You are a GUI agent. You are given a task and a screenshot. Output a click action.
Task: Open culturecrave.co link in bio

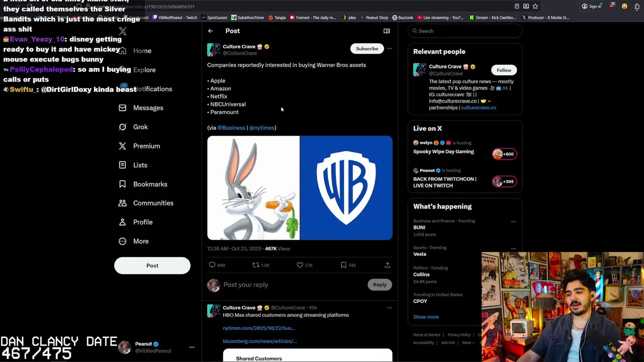tap(478, 108)
